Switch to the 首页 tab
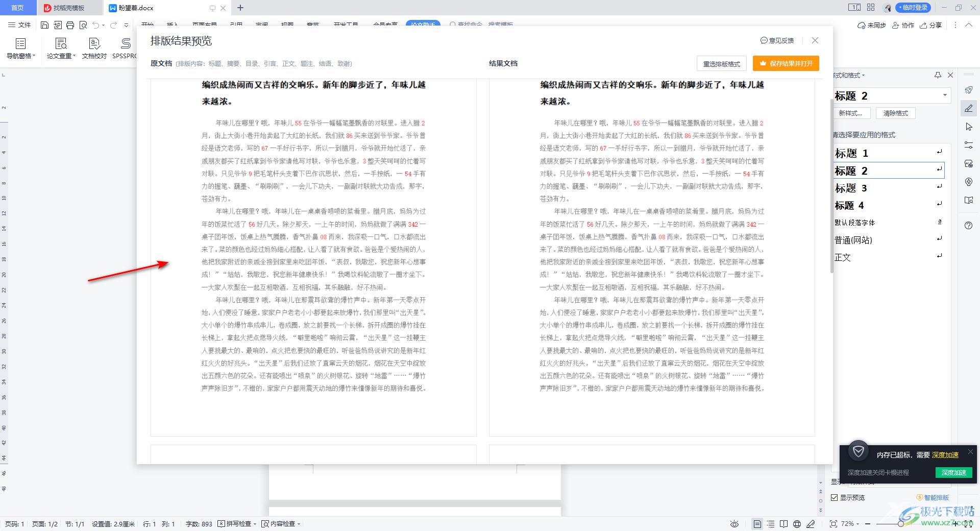Image resolution: width=980 pixels, height=531 pixels. pyautogui.click(x=17, y=8)
